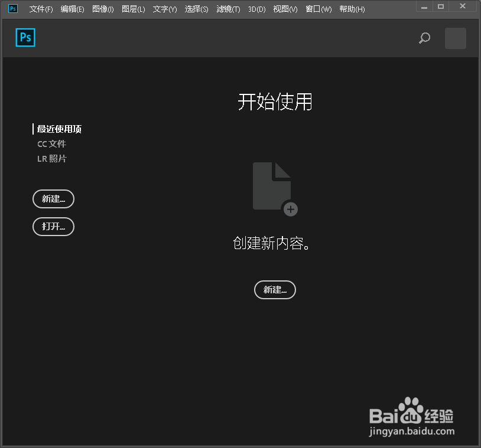Switch to the LR 照片 section
This screenshot has height=448, width=481.
pos(51,158)
